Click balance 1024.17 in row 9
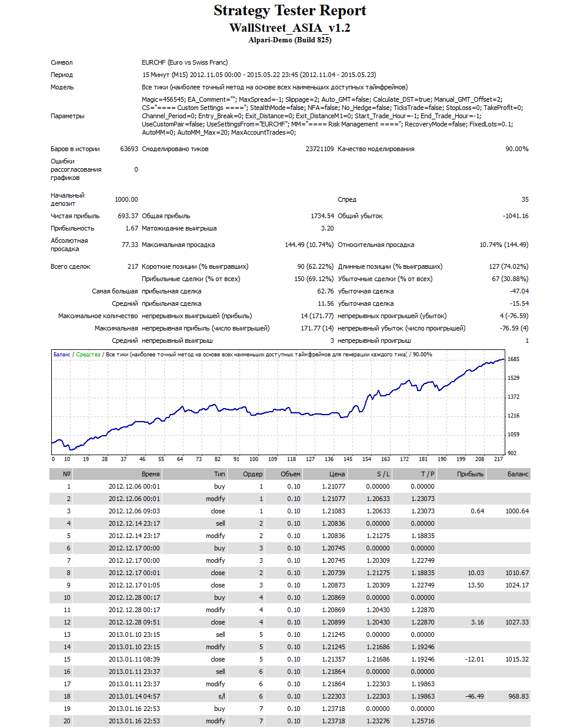 click(x=517, y=585)
